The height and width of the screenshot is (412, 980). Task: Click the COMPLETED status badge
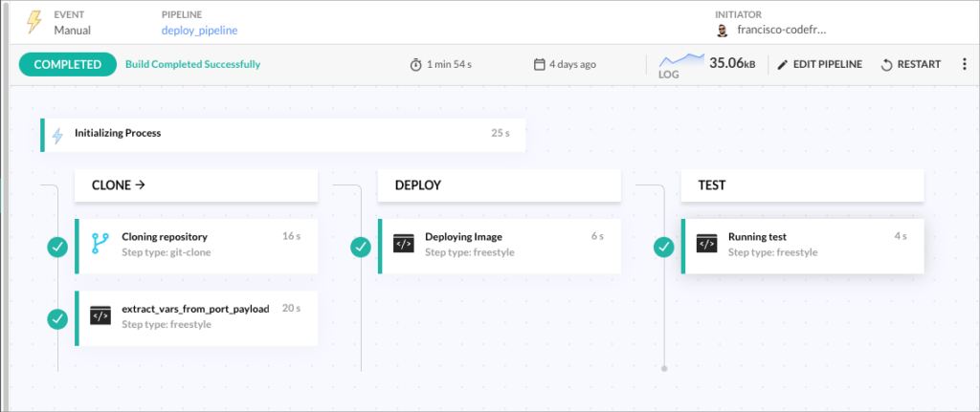[x=67, y=64]
